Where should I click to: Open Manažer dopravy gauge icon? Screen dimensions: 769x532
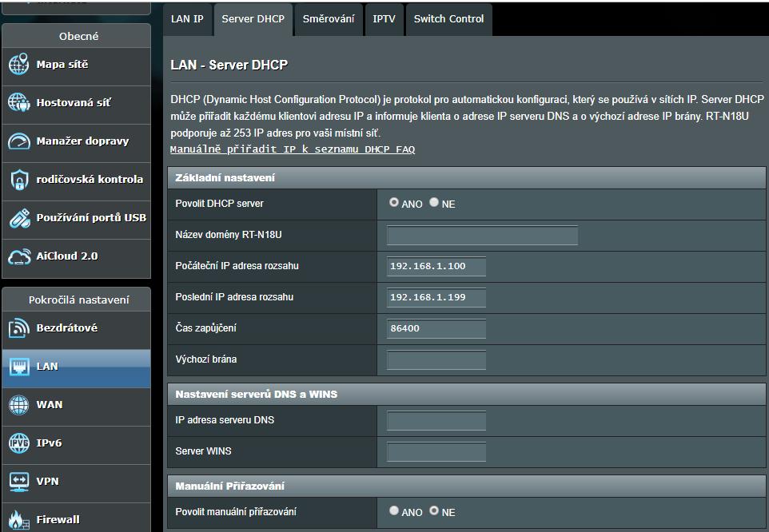click(18, 141)
